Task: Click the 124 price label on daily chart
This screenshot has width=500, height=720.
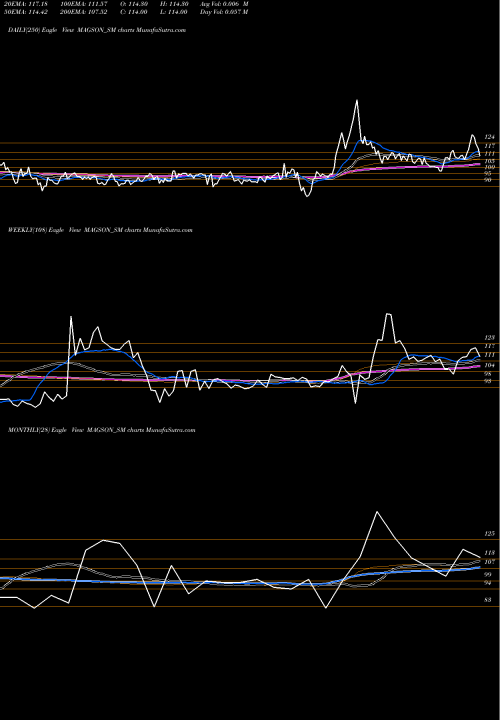Action: tap(489, 137)
